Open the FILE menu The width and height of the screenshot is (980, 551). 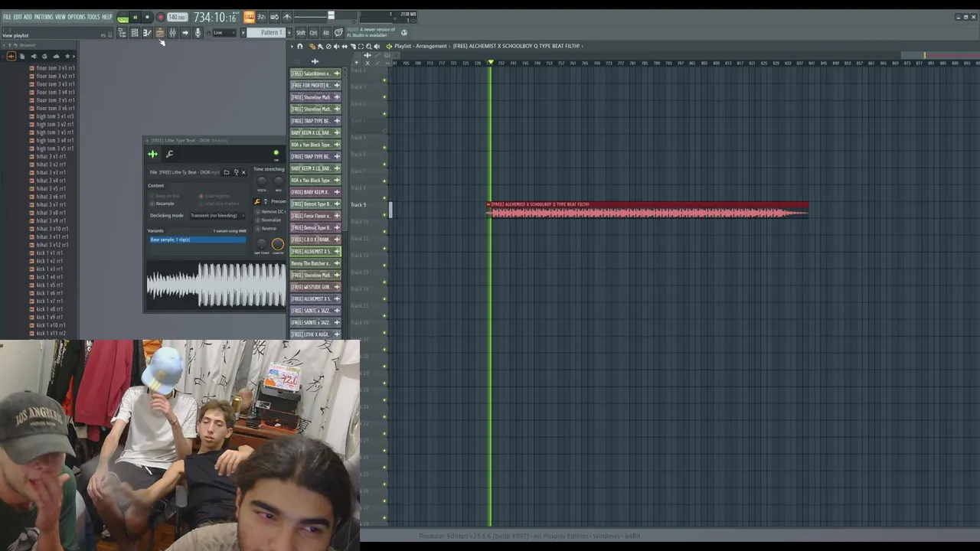click(x=7, y=17)
